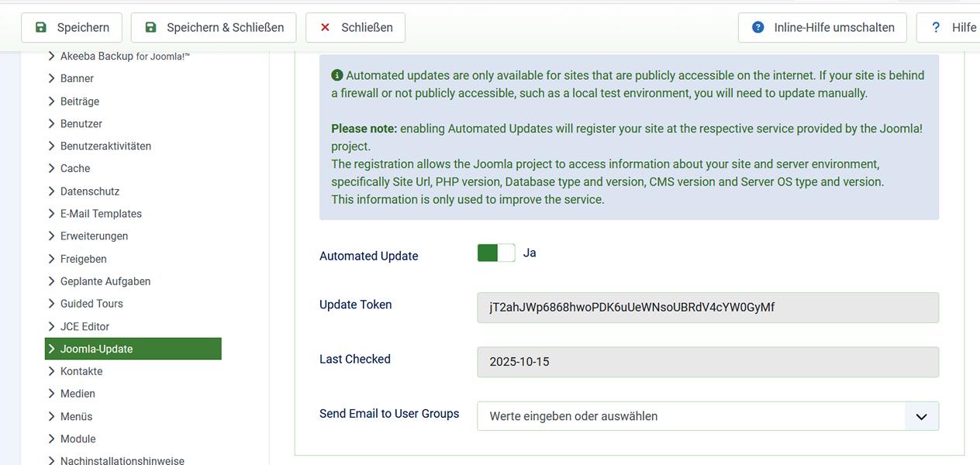Click the disk icon on Speichern & Schließen
This screenshot has width=980, height=465.
pos(150,26)
